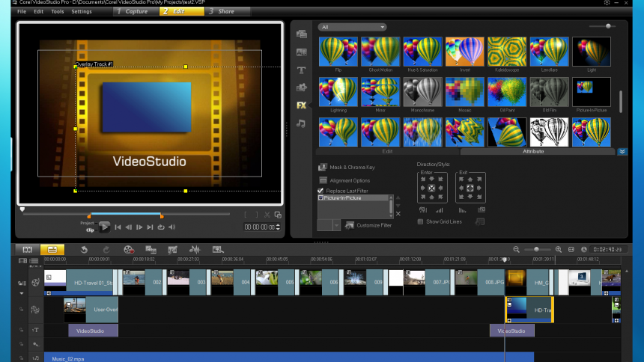Screen dimensions: 644x362
Task: Open the Tools menu
Action: pos(58,11)
